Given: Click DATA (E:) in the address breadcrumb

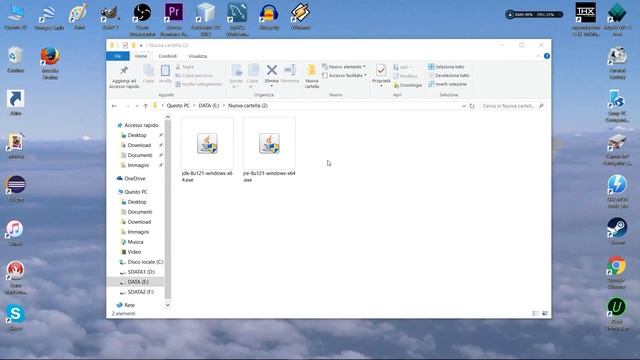Looking at the screenshot, I should click(209, 106).
